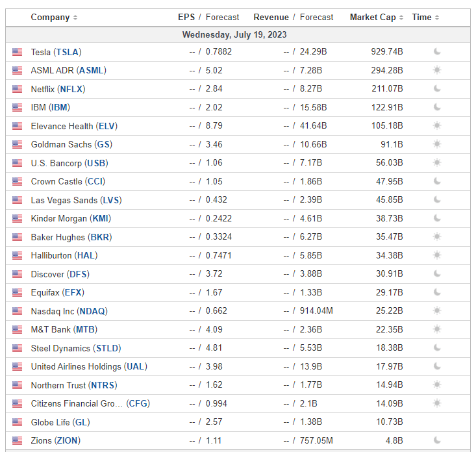Click the moon icon in United Airlines row

(x=437, y=366)
